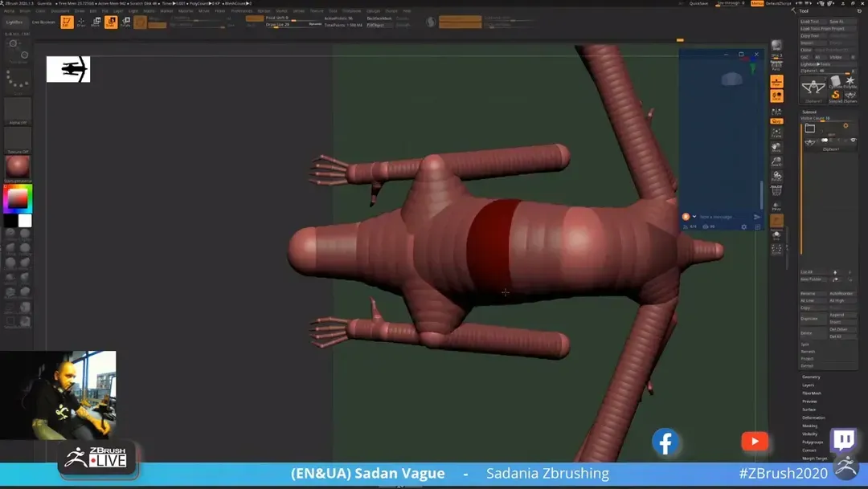Select the Scale transform icon

pos(111,22)
